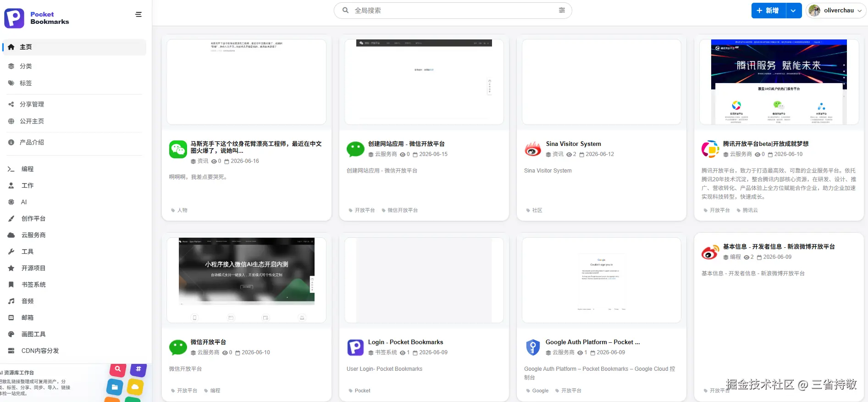Click the 社区 tag on Sina Visitor System
This screenshot has width=868, height=402.
click(534, 210)
